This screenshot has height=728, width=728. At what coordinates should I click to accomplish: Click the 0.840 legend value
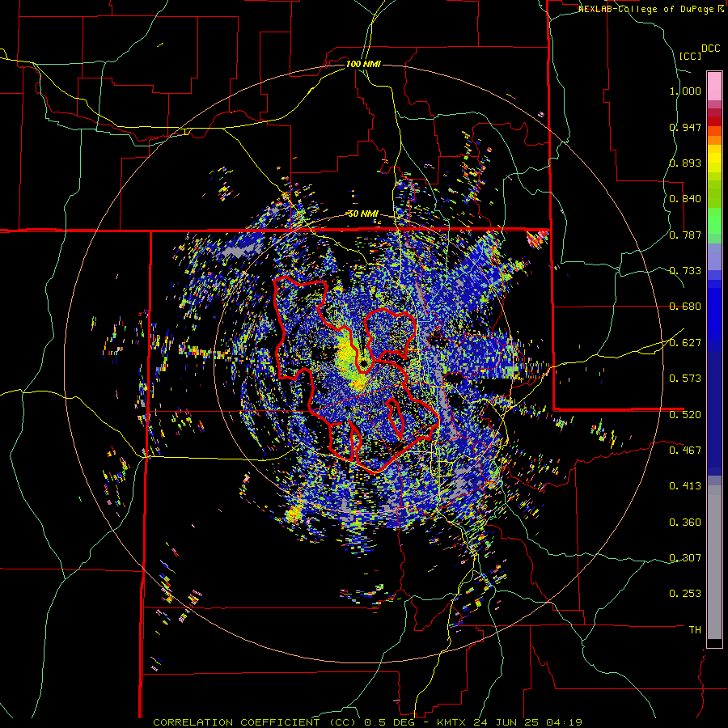click(685, 199)
